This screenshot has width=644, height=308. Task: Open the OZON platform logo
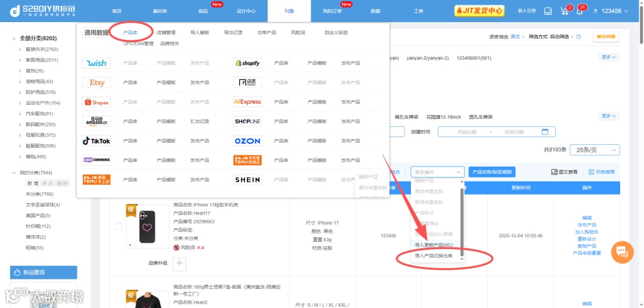coord(247,141)
